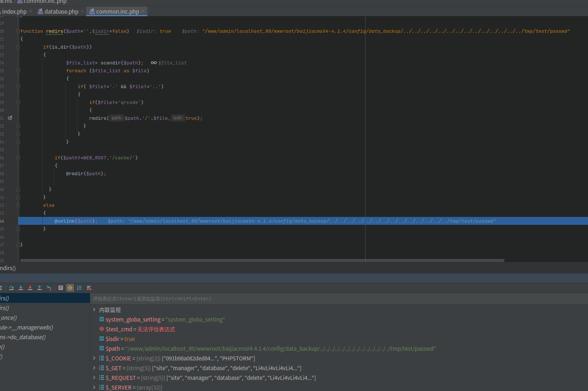Expand the $_GET array node
Viewport: 588px width, 391px height.
click(x=95, y=368)
